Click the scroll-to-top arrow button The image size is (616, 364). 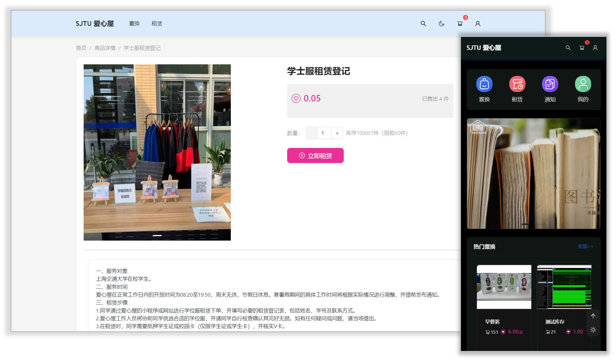click(x=593, y=316)
